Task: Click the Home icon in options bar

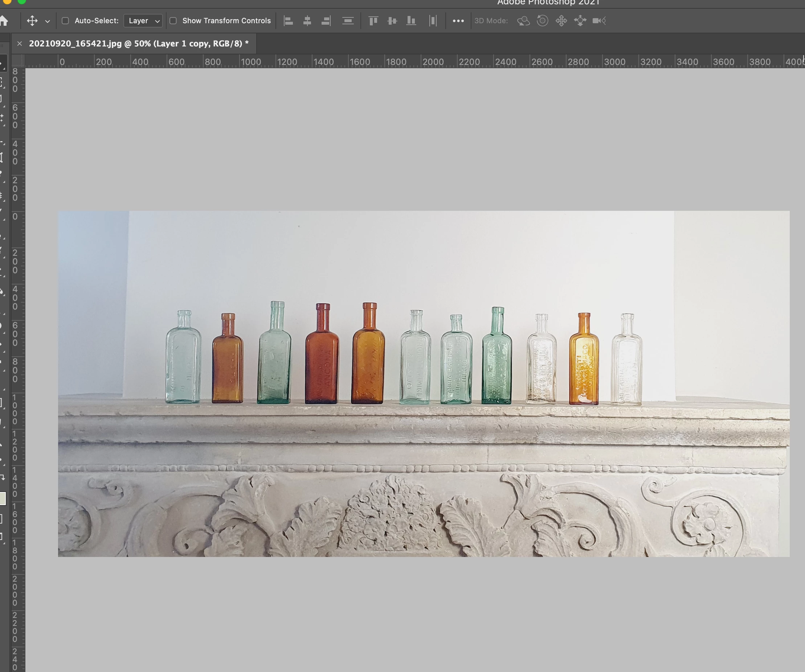Action: (4, 21)
